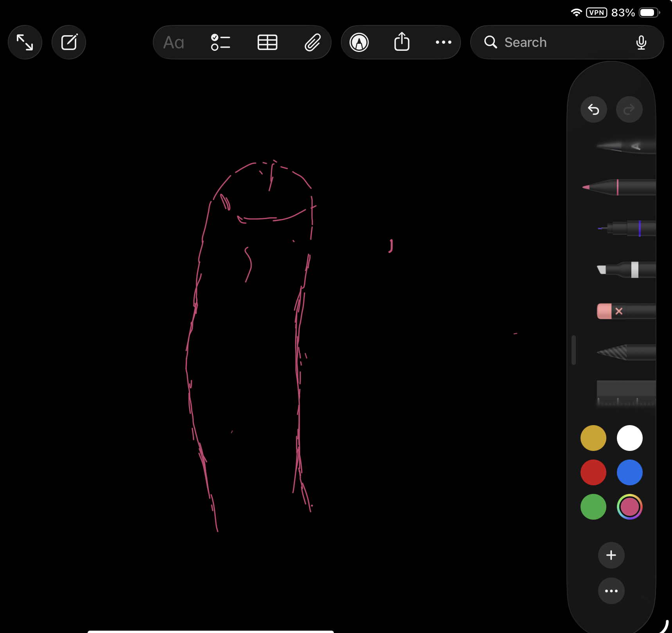Share the note using share icon

401,42
